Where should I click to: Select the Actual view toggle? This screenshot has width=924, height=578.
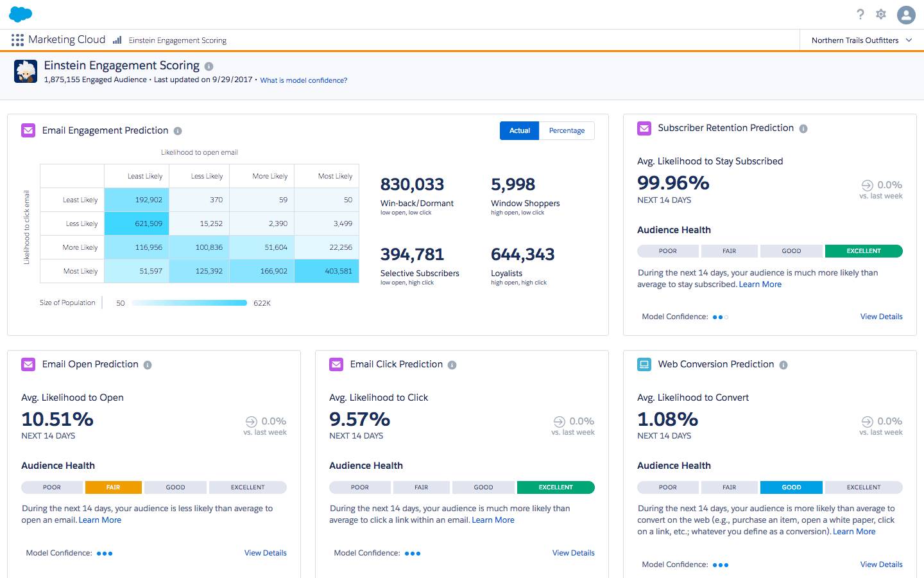[x=519, y=130]
